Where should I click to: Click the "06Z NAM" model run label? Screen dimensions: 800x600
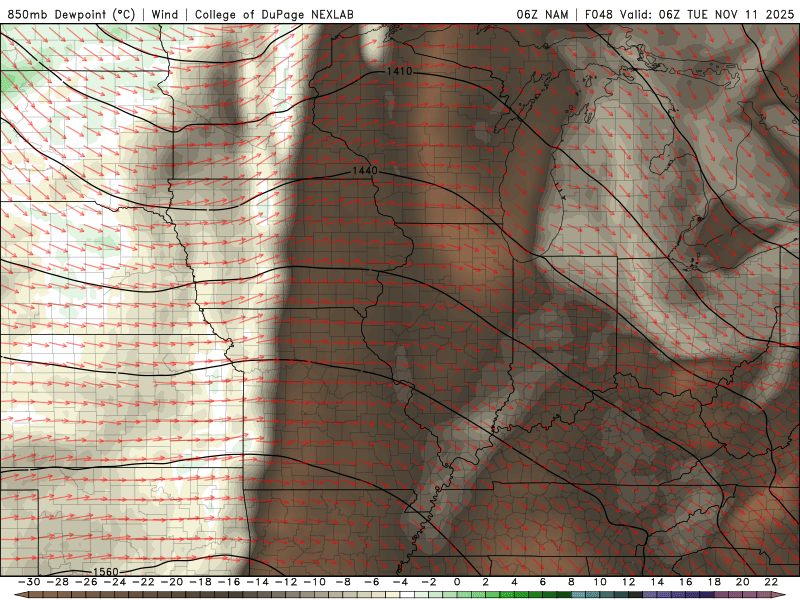[x=542, y=14]
